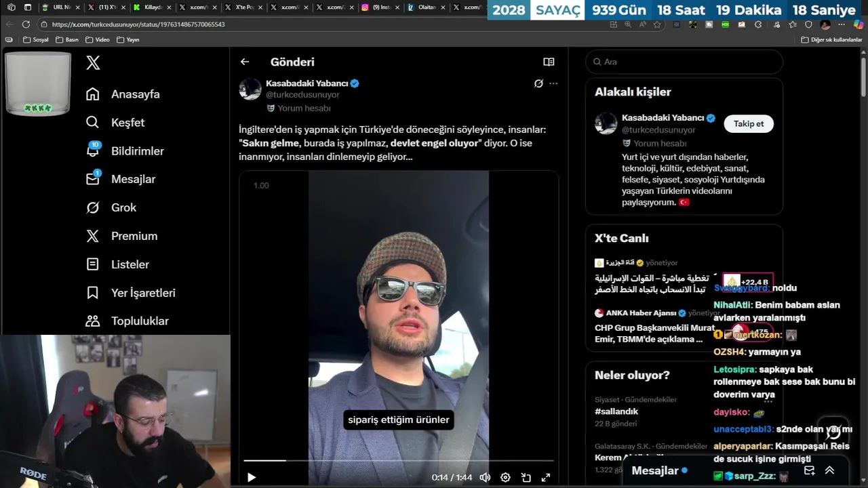Screen dimensions: 868x488
Task: Click the 1.00 playback speed label
Action: click(x=261, y=186)
